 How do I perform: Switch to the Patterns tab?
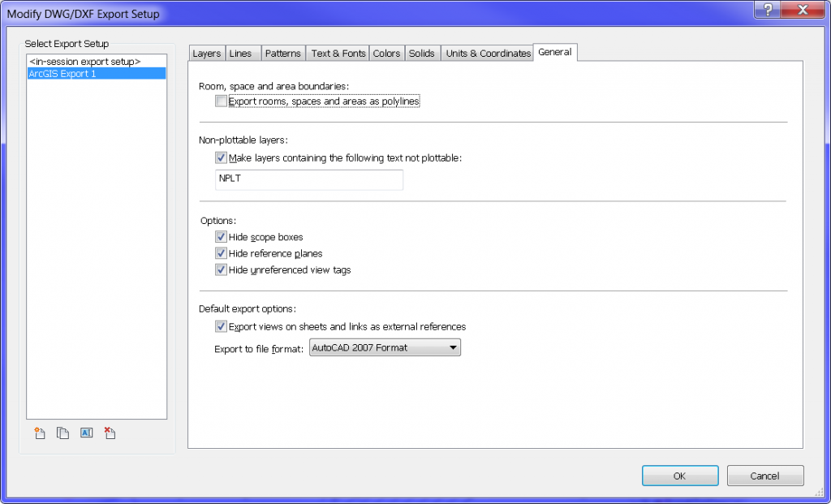tap(282, 52)
